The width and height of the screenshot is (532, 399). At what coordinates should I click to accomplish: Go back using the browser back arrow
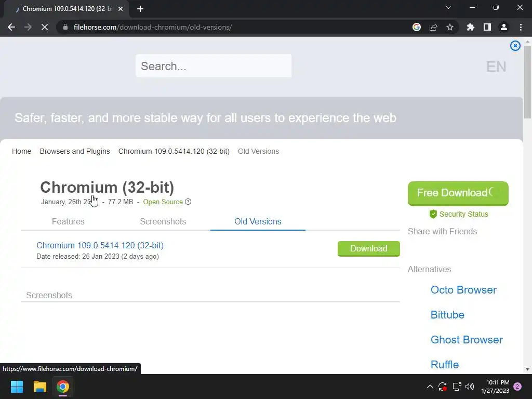coord(11,27)
